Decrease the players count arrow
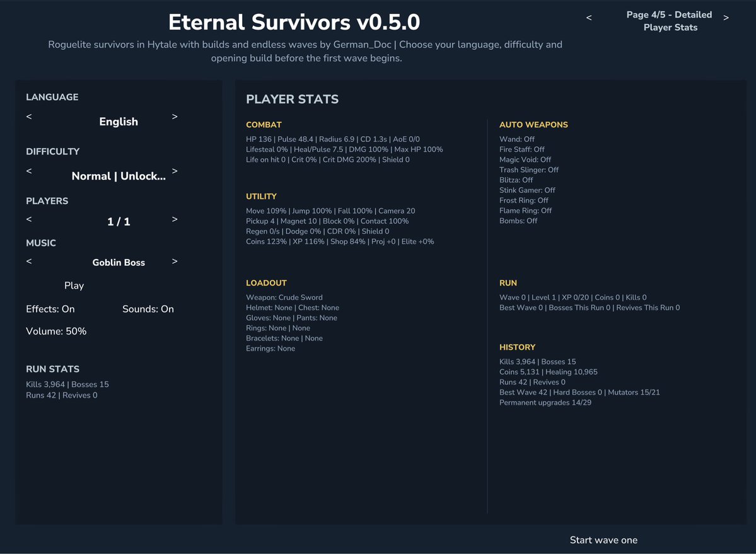Image resolution: width=756 pixels, height=554 pixels. click(29, 219)
